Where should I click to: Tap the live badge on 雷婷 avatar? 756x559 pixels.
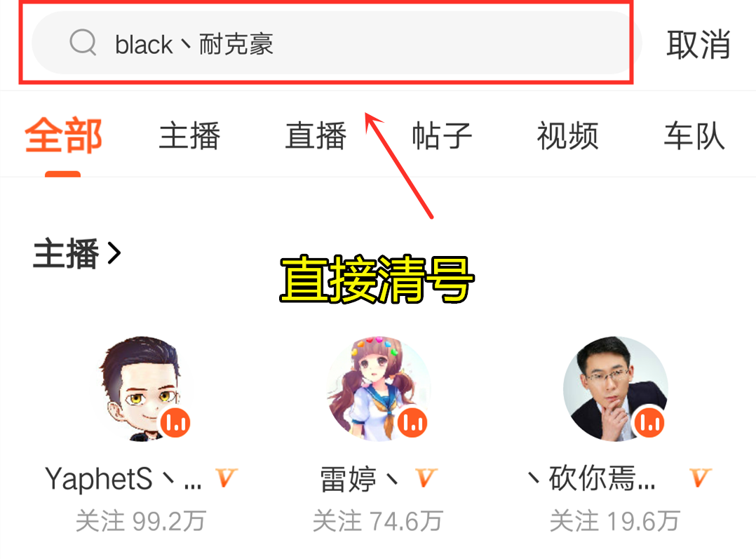pos(412,422)
